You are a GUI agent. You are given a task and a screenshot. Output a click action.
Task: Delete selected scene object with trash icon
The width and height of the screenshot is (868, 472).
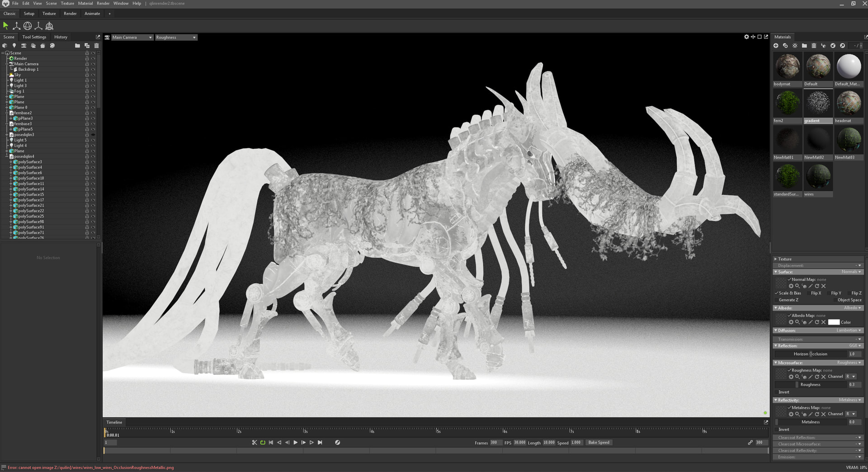click(x=96, y=46)
